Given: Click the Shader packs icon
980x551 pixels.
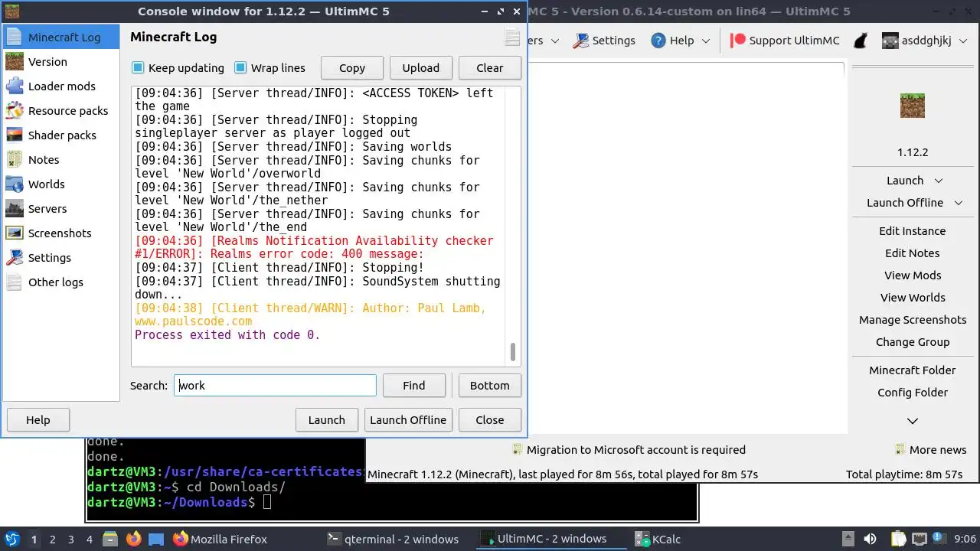Looking at the screenshot, I should point(15,135).
